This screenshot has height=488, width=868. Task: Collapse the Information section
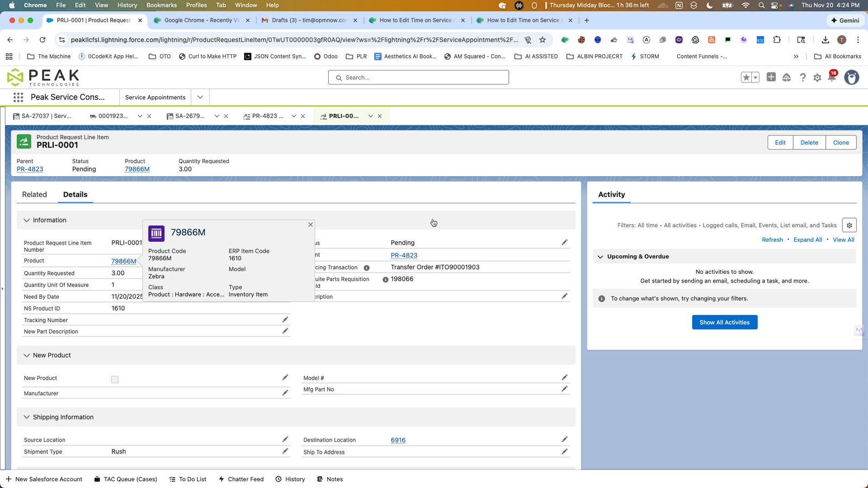(x=27, y=220)
